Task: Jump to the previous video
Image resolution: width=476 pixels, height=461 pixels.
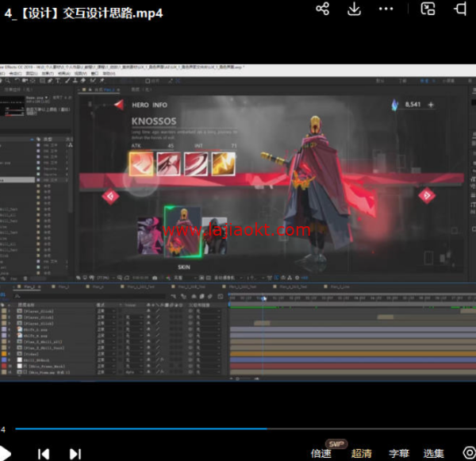Action: 44,454
